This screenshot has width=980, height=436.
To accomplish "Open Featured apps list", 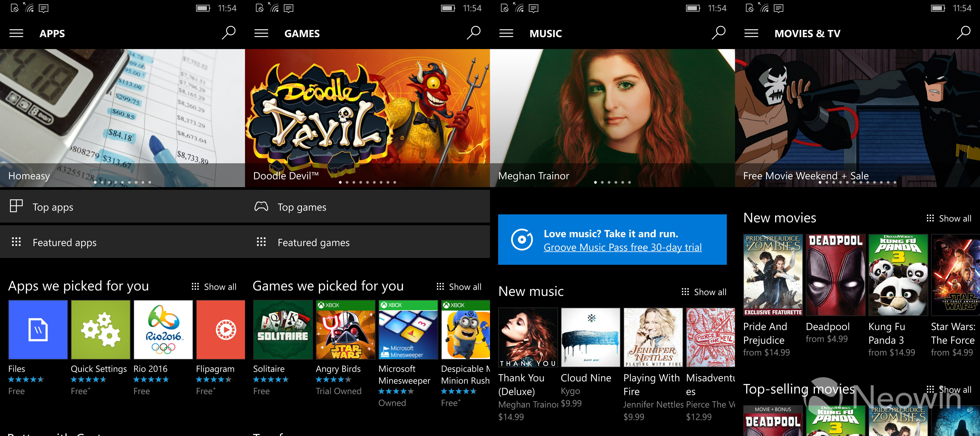I will (x=122, y=242).
